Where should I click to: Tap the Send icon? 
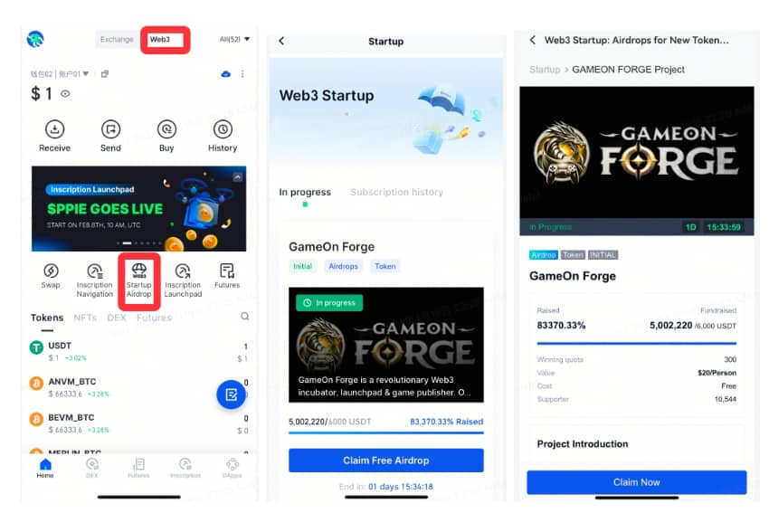click(111, 129)
